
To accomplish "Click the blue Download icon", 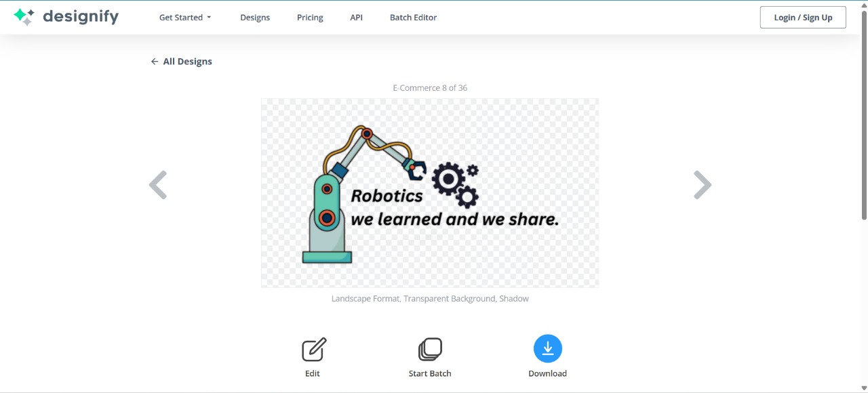I will coord(548,349).
